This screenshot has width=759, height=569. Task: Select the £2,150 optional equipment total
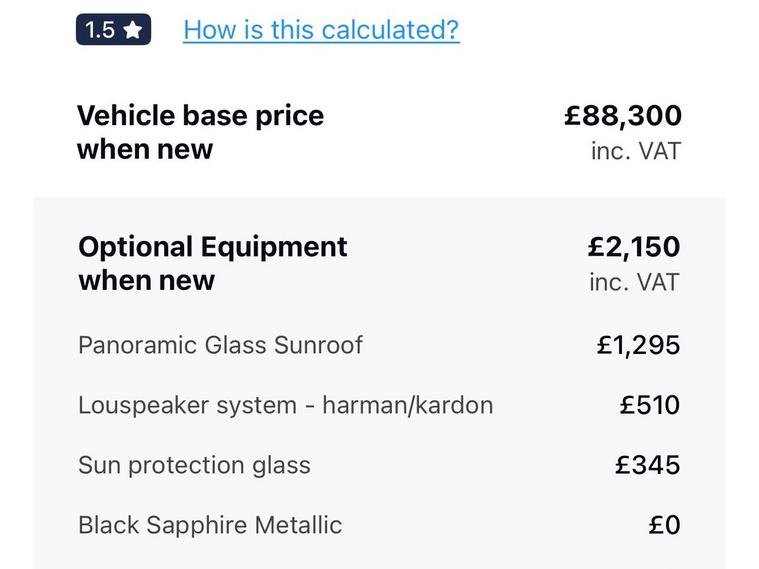[x=634, y=247]
